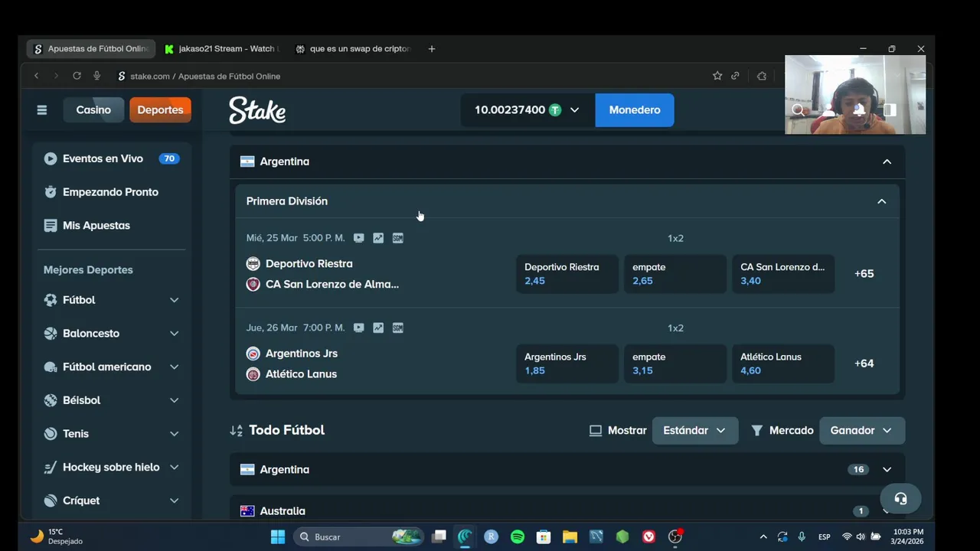Go back in the browser
This screenshot has width=980, height=551.
click(x=36, y=76)
